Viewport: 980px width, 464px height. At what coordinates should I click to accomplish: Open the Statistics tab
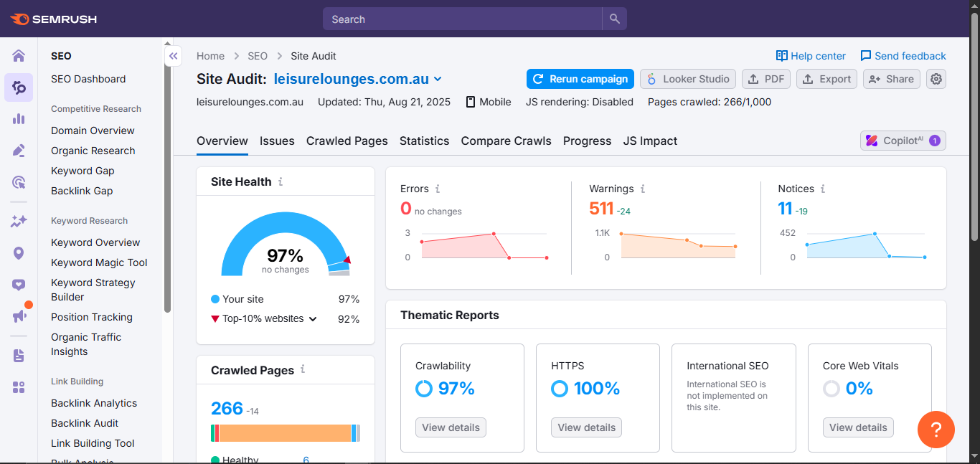425,141
